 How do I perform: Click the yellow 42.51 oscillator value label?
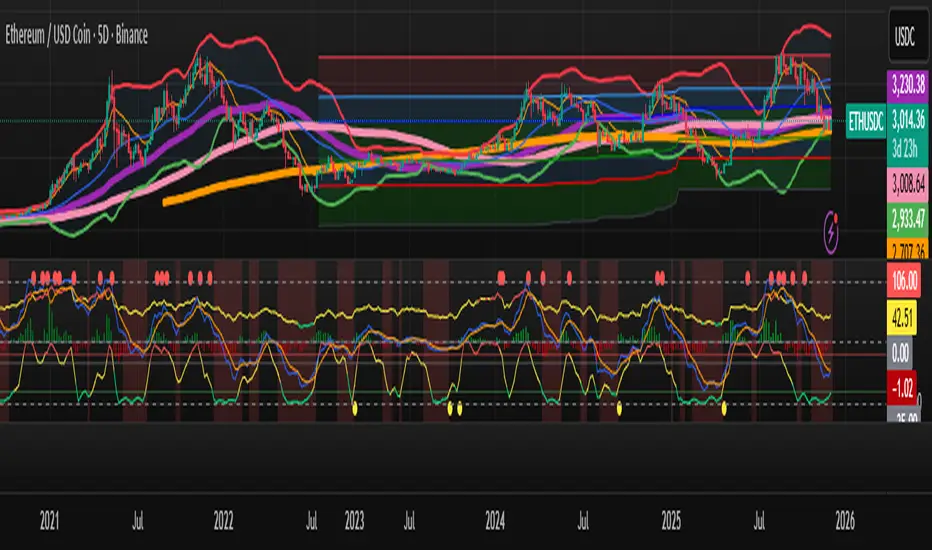pyautogui.click(x=908, y=317)
